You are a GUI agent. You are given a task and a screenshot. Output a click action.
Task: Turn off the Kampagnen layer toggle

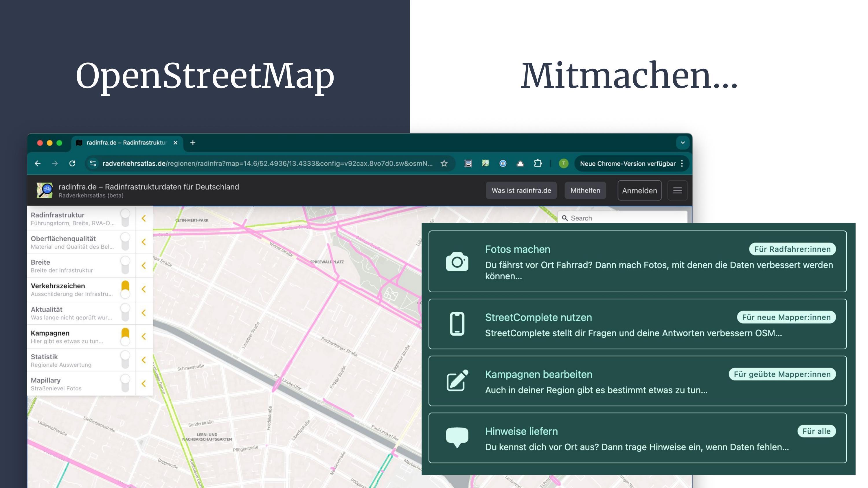tap(125, 337)
